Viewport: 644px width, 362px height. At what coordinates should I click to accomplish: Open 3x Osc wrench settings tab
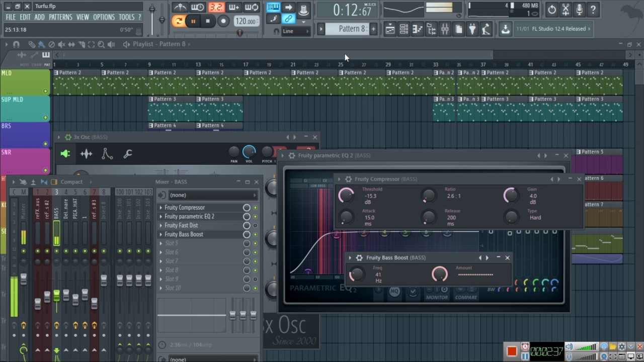coord(128,154)
